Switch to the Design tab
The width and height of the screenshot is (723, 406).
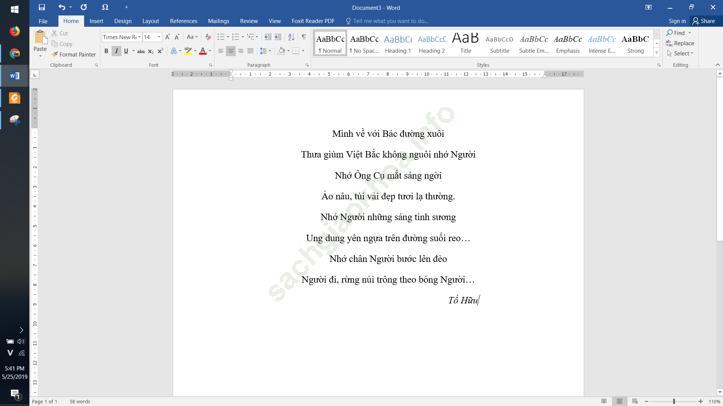click(x=123, y=21)
